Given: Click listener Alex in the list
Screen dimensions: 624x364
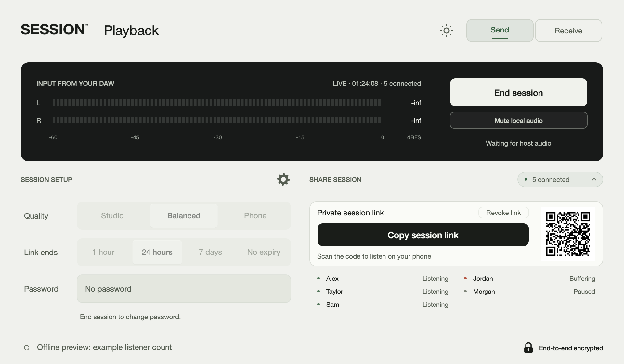Looking at the screenshot, I should [332, 279].
